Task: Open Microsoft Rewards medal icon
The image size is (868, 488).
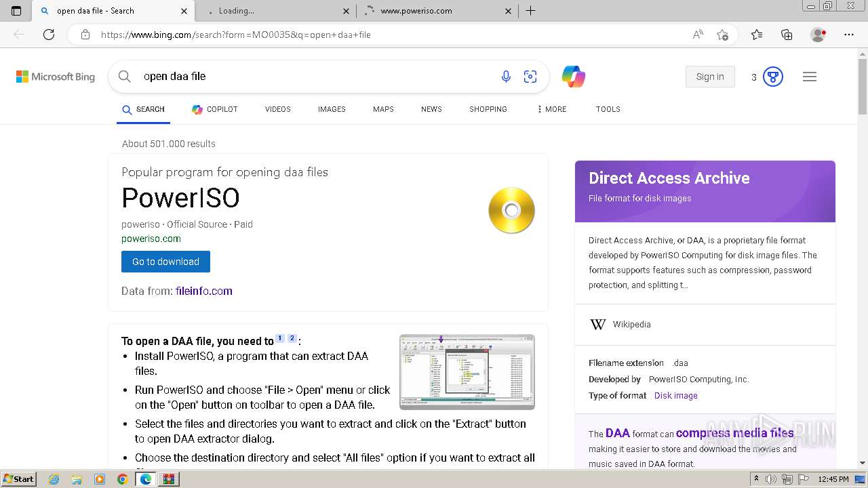Action: (773, 77)
